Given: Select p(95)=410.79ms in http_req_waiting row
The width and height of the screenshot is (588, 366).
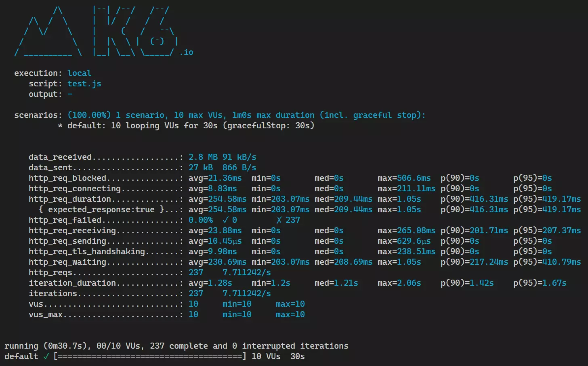Looking at the screenshot, I should (x=547, y=262).
